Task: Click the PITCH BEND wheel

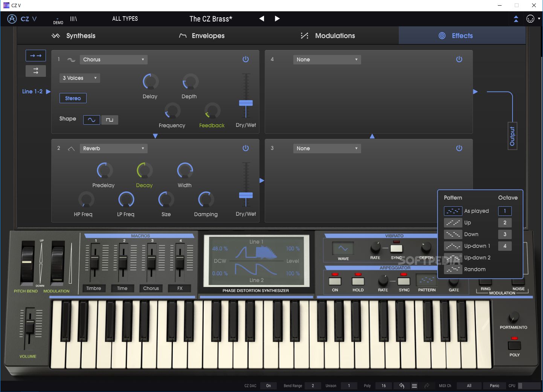Action: [x=27, y=263]
